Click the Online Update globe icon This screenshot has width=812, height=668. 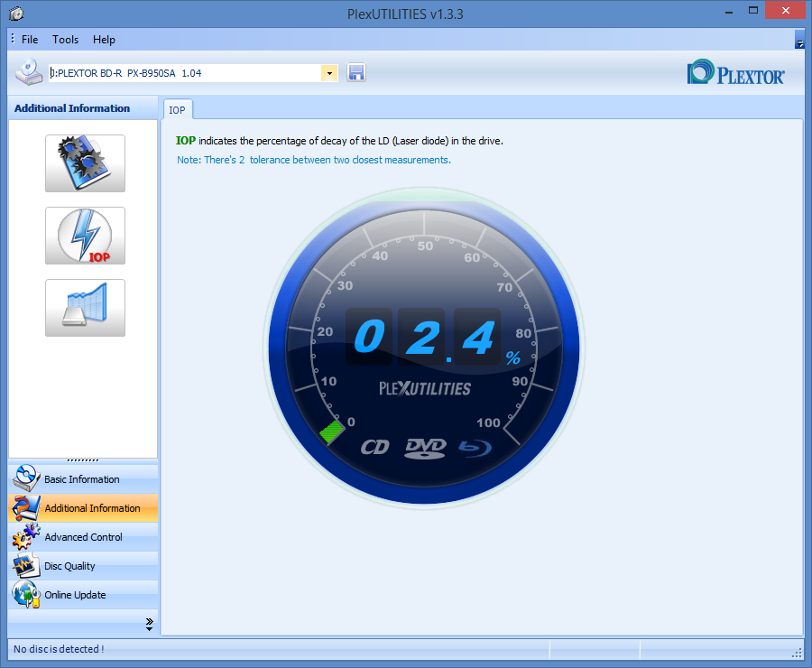click(x=26, y=594)
